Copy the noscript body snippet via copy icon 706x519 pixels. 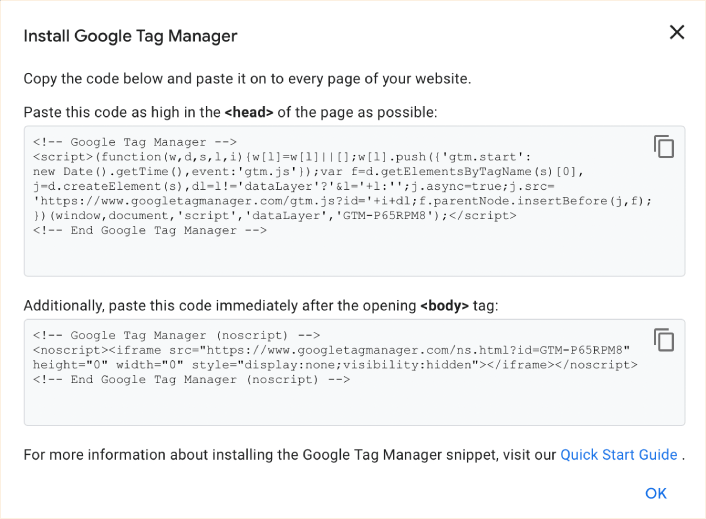664,340
